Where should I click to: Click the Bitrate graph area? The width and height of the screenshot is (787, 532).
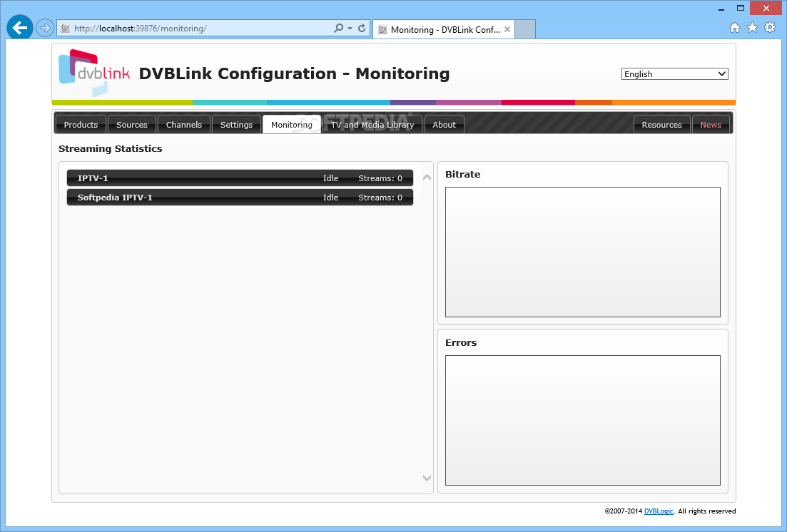tap(583, 252)
